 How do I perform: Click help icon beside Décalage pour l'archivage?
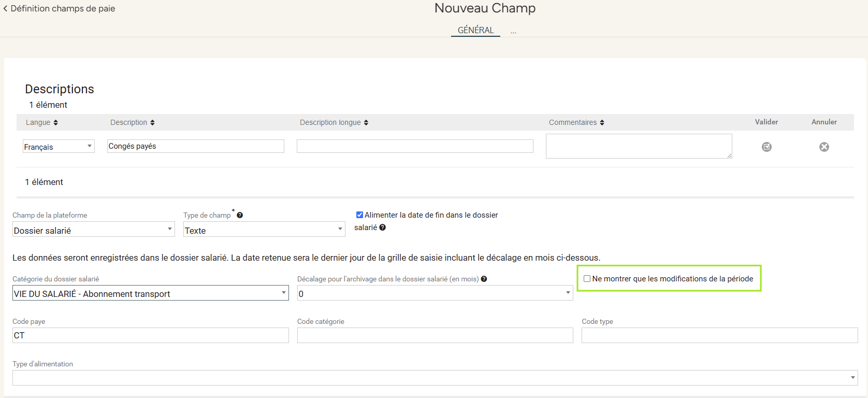(x=484, y=279)
